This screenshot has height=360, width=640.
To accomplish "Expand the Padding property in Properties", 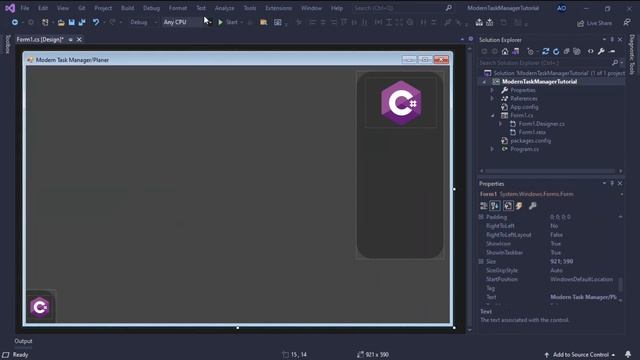I will click(481, 217).
